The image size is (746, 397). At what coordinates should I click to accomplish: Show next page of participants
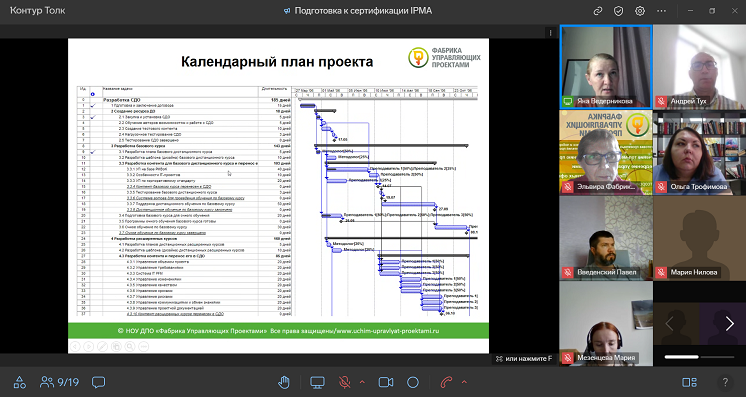[x=729, y=324]
